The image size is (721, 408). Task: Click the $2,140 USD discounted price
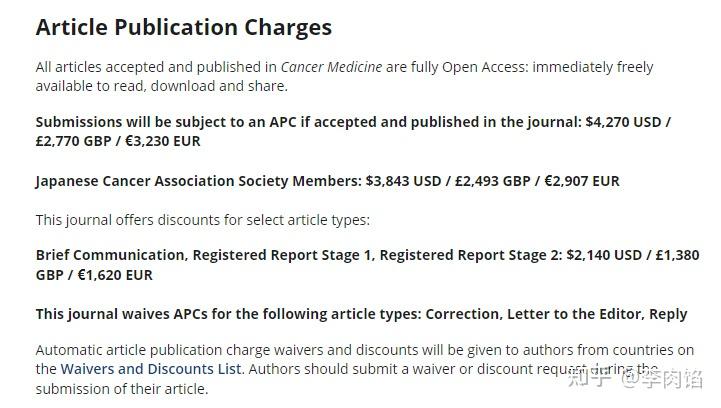coord(604,255)
